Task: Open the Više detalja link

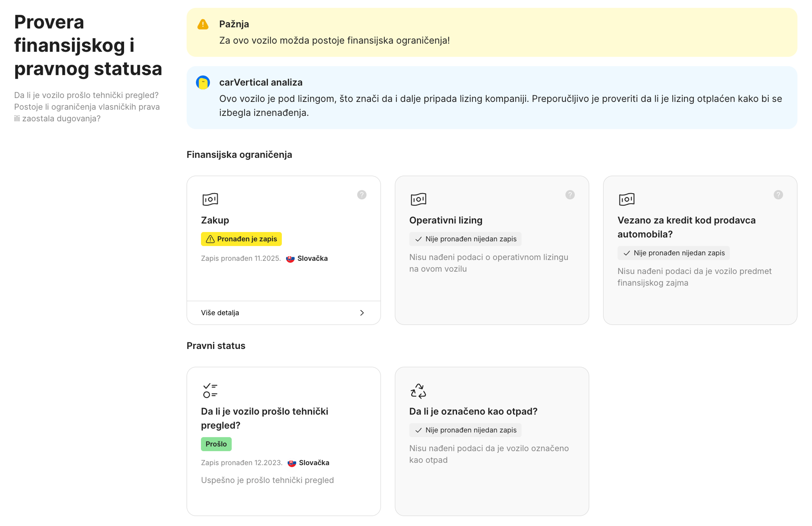Action: pyautogui.click(x=220, y=313)
